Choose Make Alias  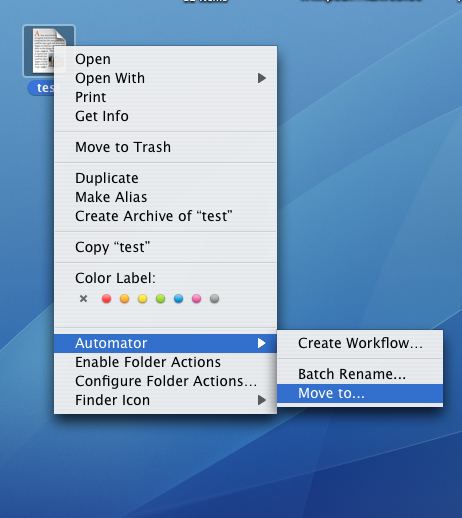[165, 197]
